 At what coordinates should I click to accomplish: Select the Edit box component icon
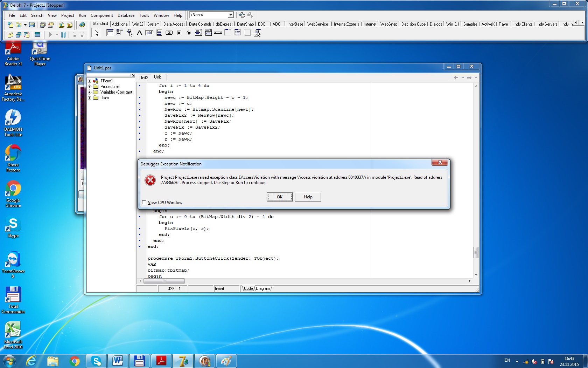pos(149,33)
